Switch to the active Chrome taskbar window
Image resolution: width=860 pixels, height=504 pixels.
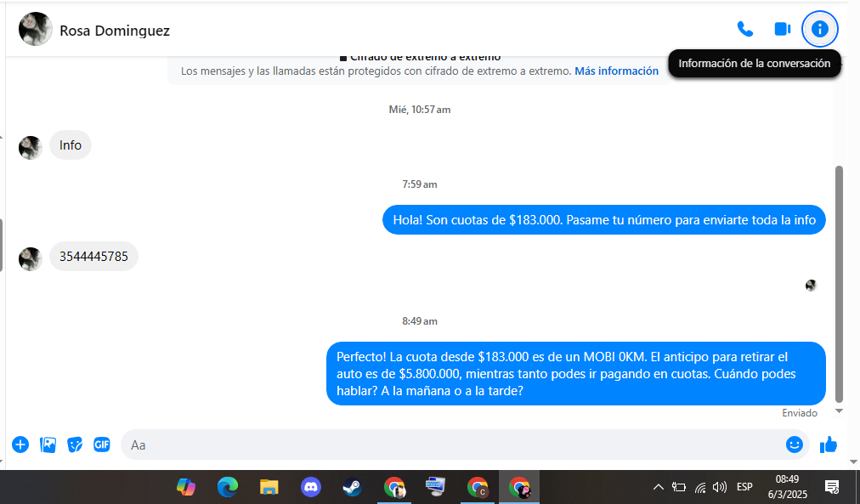519,487
